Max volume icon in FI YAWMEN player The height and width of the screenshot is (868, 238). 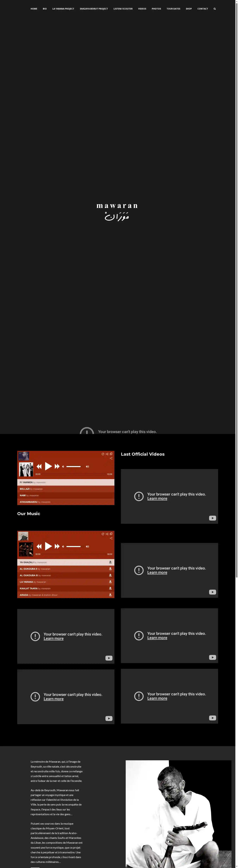click(87, 467)
